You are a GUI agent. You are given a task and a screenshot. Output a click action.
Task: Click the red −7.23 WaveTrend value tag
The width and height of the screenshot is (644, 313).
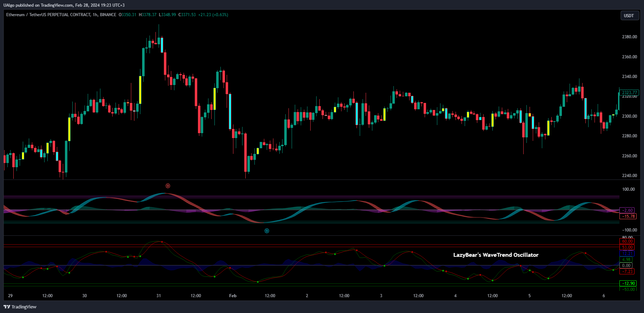[x=627, y=272]
